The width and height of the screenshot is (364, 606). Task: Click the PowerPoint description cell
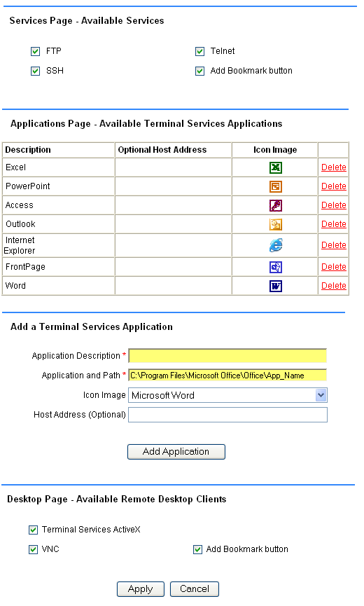pyautogui.click(x=59, y=186)
